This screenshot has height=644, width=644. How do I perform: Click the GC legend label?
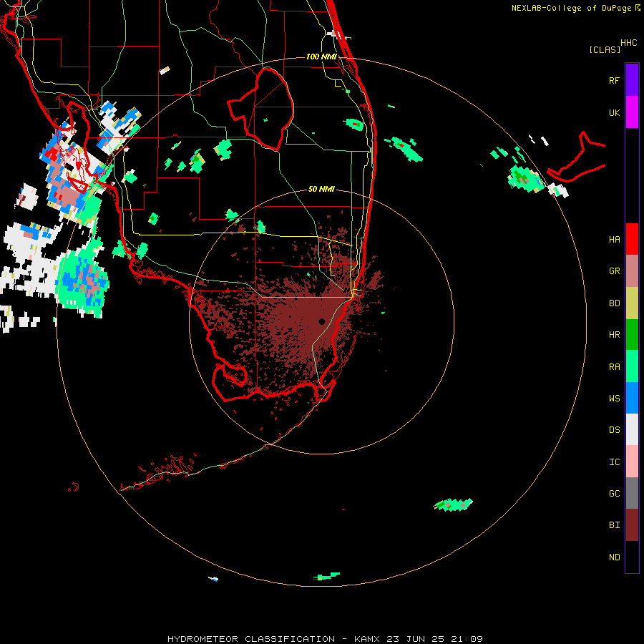click(614, 493)
